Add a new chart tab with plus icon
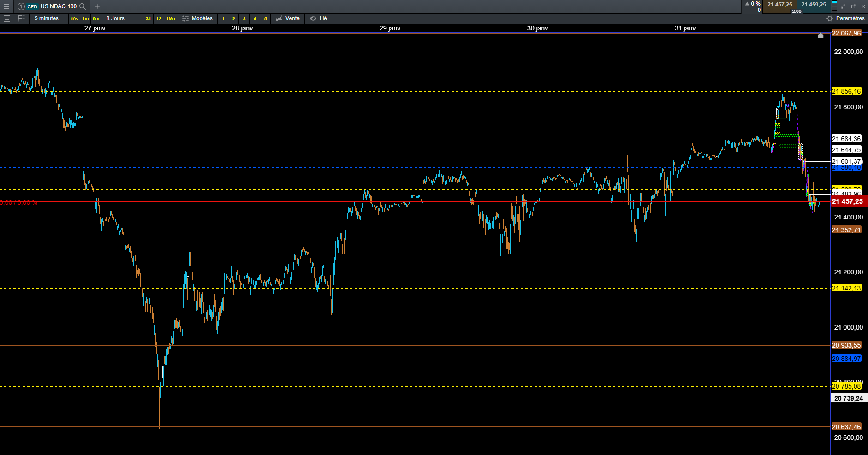This screenshot has height=455, width=868. tap(97, 6)
